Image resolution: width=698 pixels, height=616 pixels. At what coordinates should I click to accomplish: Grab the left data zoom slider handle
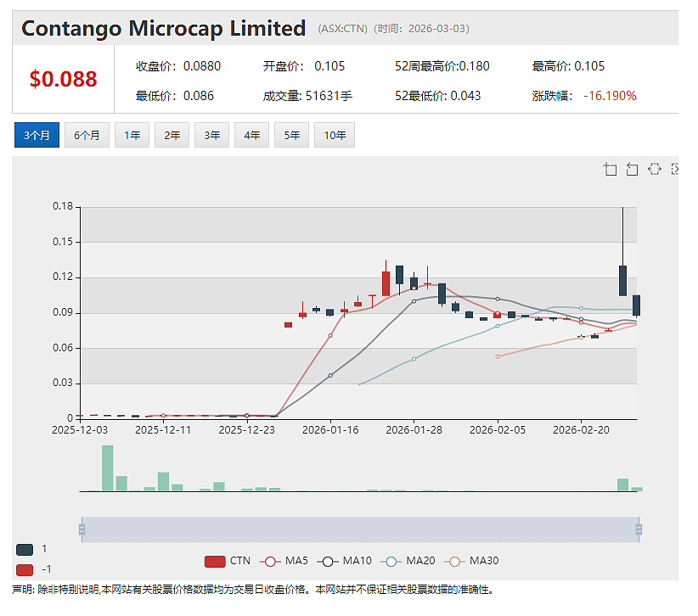pos(82,529)
